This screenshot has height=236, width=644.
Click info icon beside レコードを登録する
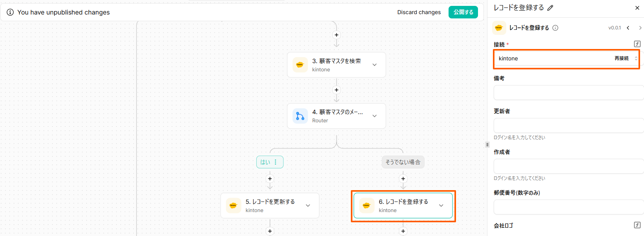click(x=555, y=28)
